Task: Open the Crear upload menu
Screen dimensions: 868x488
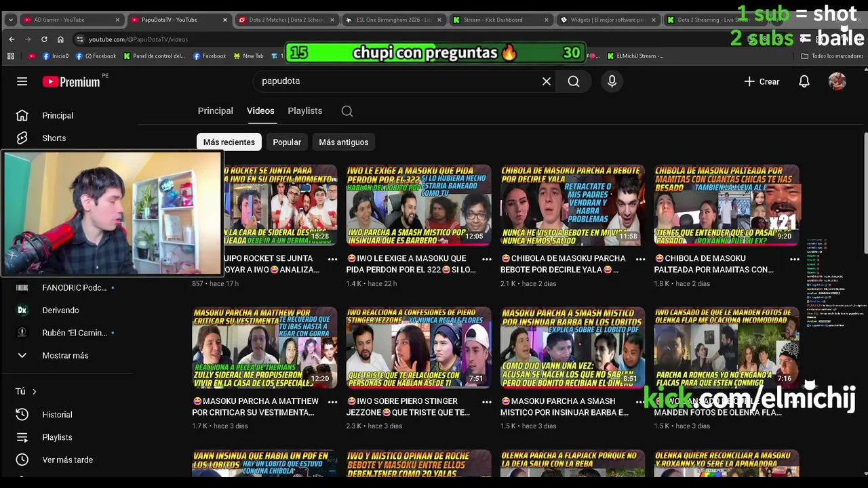Action: (x=762, y=81)
